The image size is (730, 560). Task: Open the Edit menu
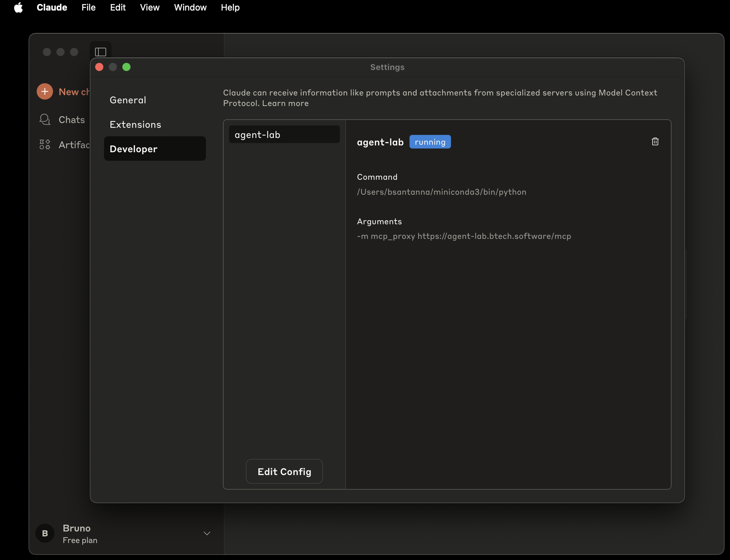(x=118, y=7)
